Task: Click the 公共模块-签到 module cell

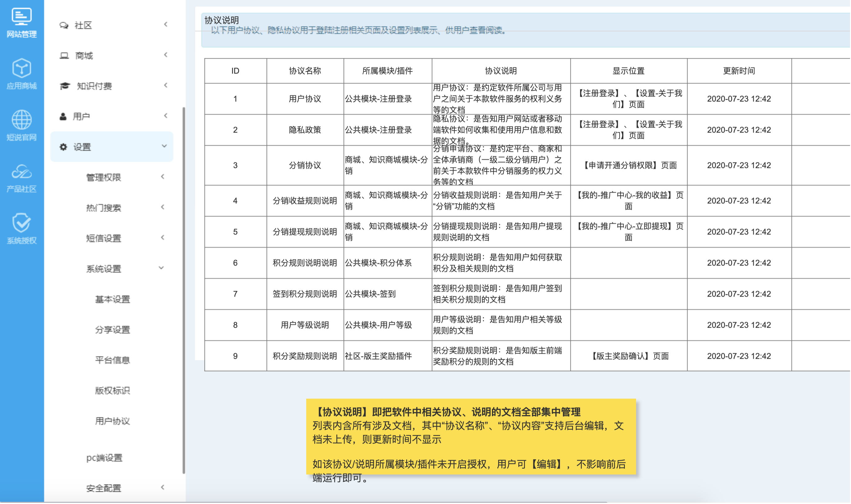Action: coord(388,294)
